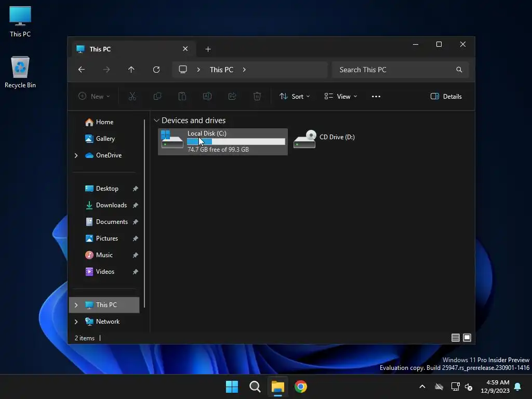Expand the Network tree node

(76, 322)
